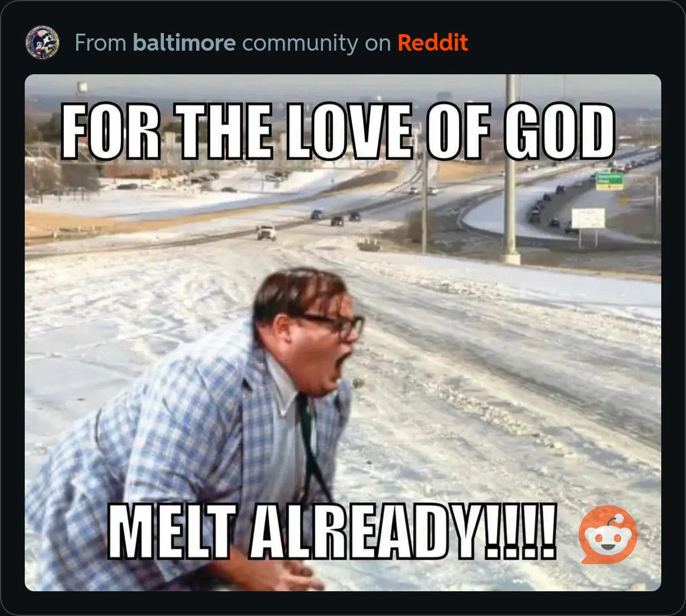Click the FOR THE LOVE OF GOD caption
This screenshot has width=686, height=616.
coord(338,131)
